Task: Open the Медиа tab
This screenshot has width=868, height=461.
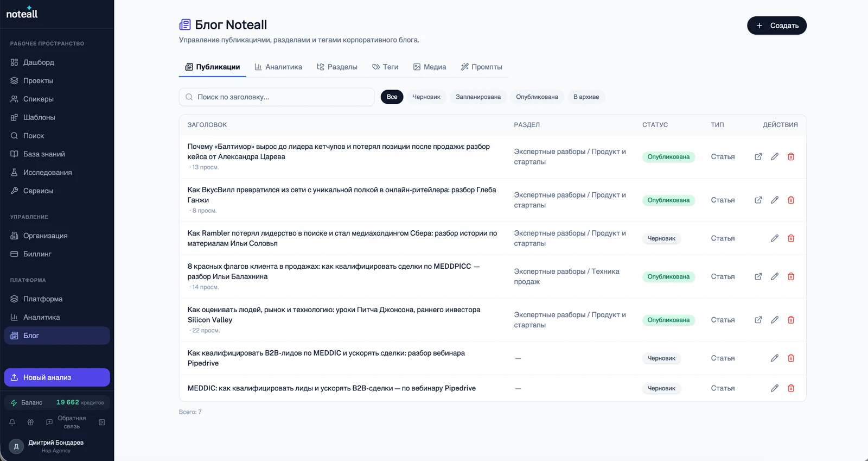Action: coord(430,67)
